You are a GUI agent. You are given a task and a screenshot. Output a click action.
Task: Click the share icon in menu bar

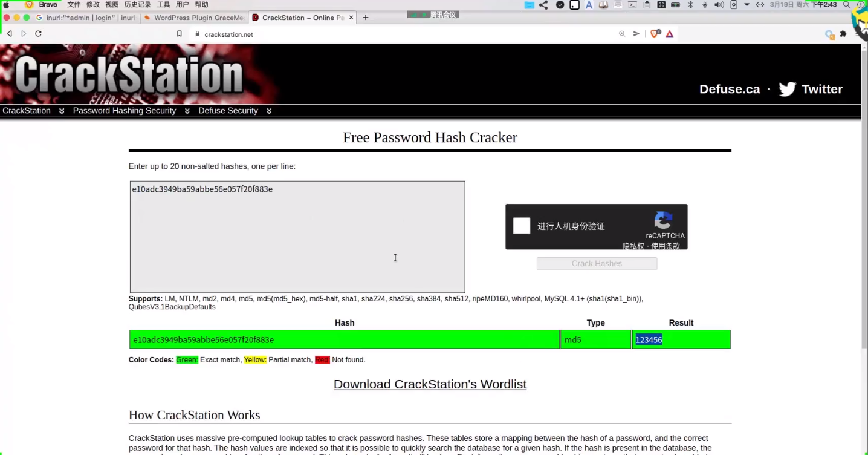tap(543, 5)
